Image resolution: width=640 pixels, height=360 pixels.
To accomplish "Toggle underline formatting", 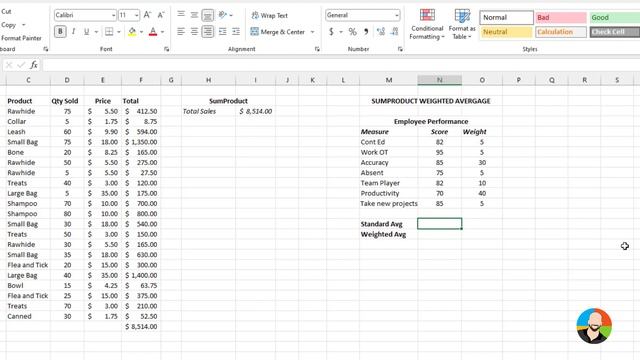I will [x=86, y=31].
